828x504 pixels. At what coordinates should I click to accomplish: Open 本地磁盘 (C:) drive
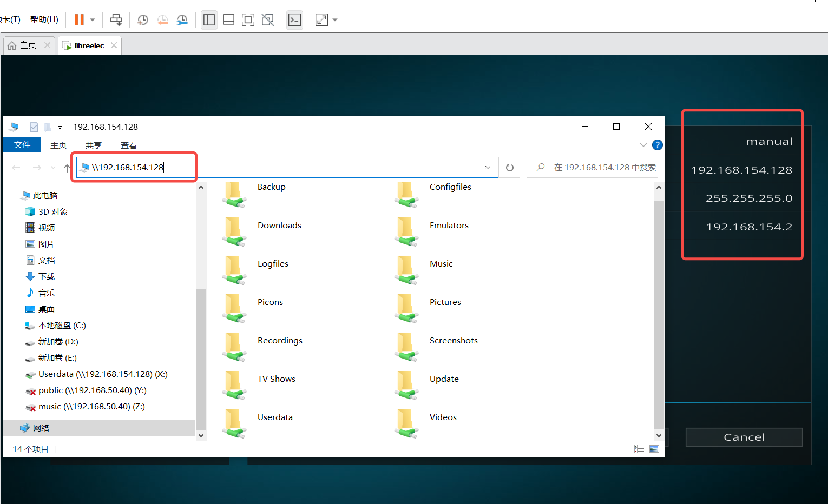click(x=56, y=325)
